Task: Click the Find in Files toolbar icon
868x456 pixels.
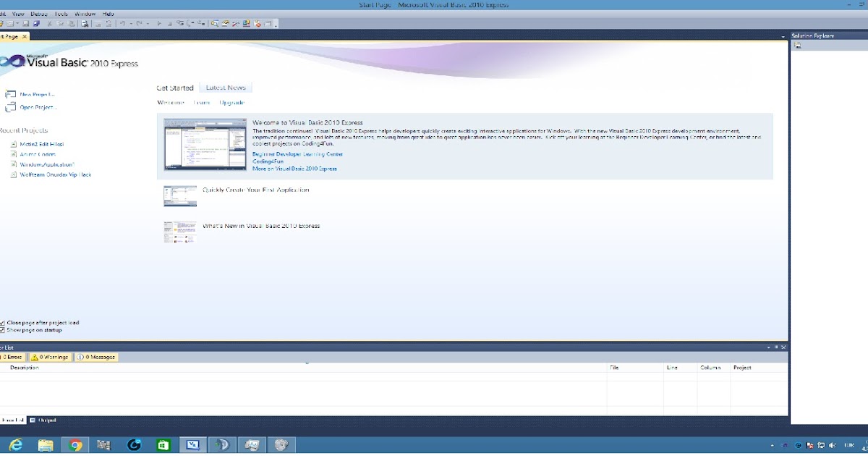Action: coord(85,23)
